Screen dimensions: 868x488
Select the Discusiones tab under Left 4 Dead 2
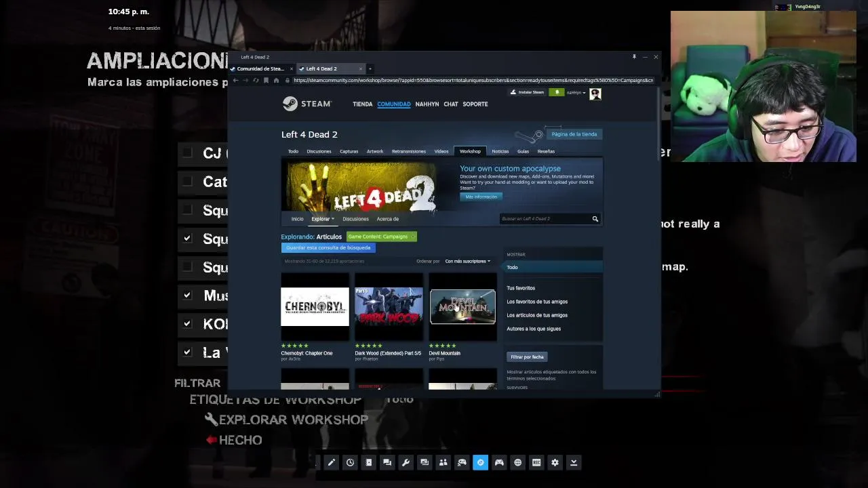click(x=319, y=151)
